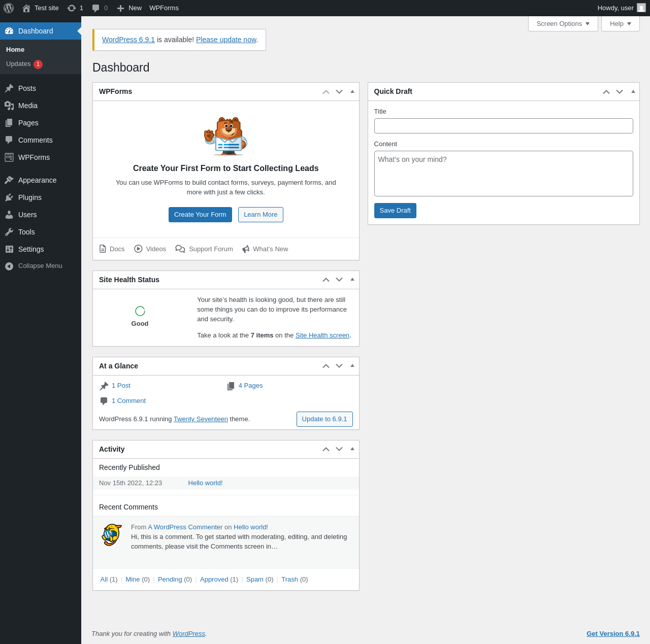650x644 pixels.
Task: Click the WPForms bear mascot image
Action: coord(225,136)
